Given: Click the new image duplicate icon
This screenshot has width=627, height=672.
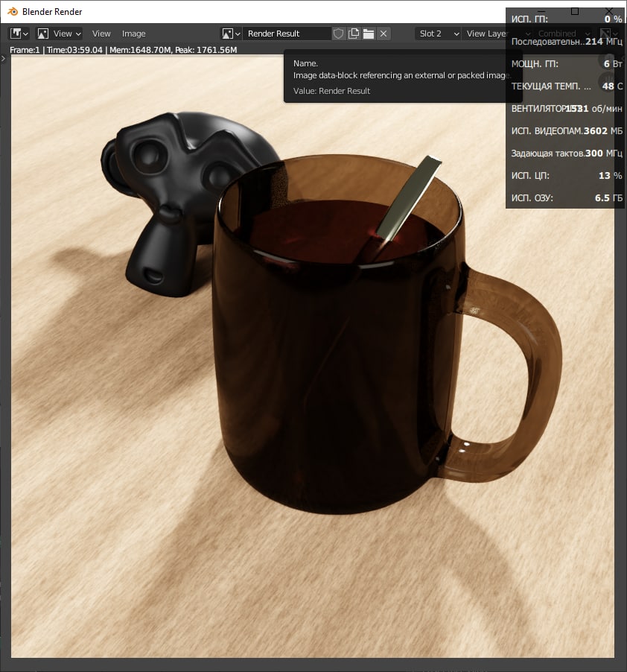Looking at the screenshot, I should 354,34.
